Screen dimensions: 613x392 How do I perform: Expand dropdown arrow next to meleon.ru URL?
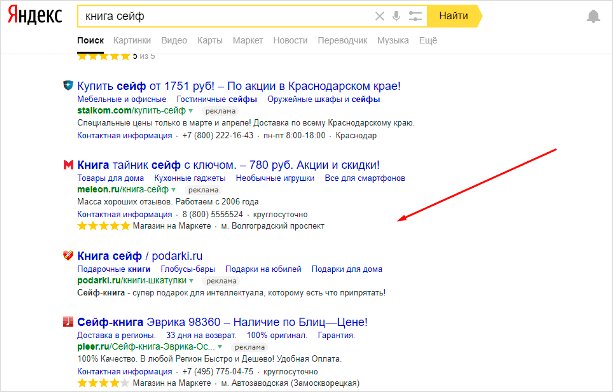click(174, 190)
